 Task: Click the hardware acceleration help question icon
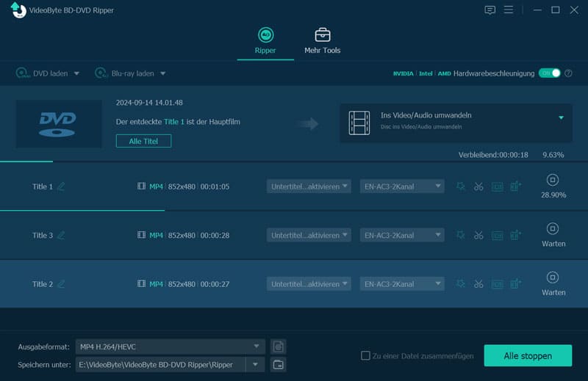click(568, 73)
